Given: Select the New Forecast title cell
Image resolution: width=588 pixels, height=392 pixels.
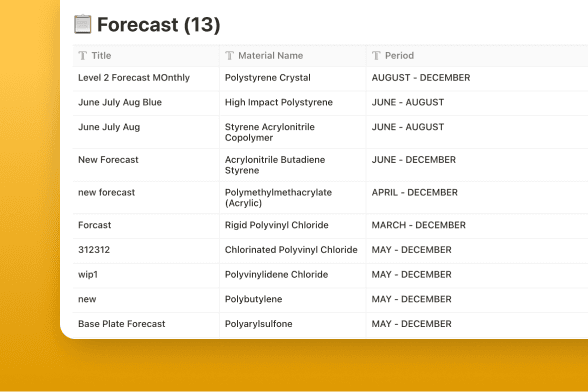Looking at the screenshot, I should tap(146, 165).
